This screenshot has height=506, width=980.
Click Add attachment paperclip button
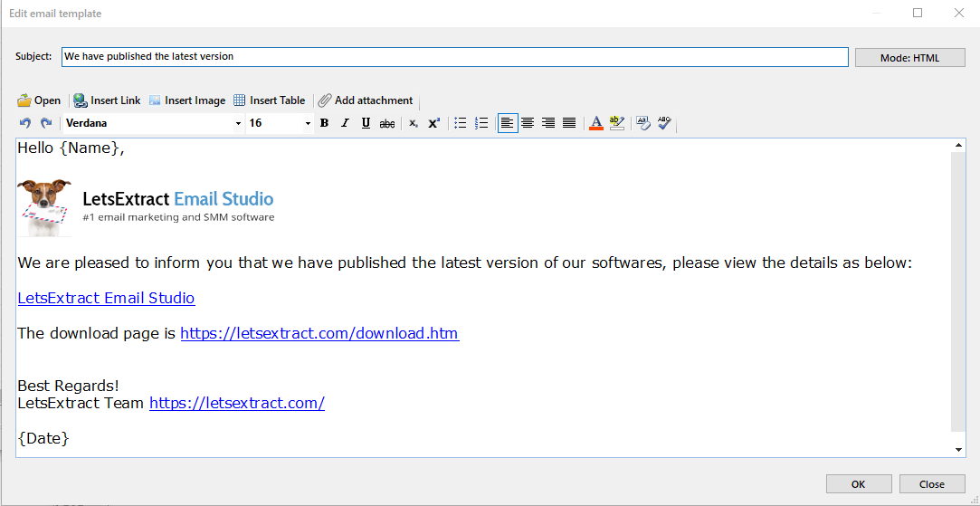point(365,100)
